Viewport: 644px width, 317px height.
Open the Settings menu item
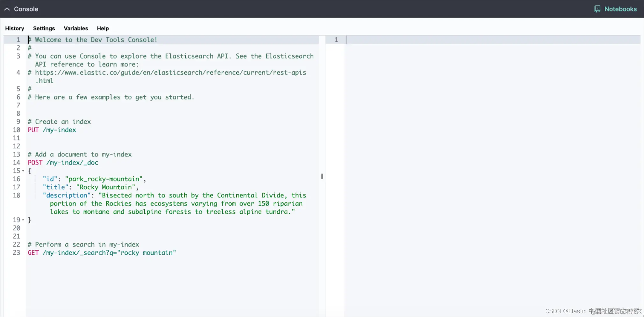coord(44,28)
